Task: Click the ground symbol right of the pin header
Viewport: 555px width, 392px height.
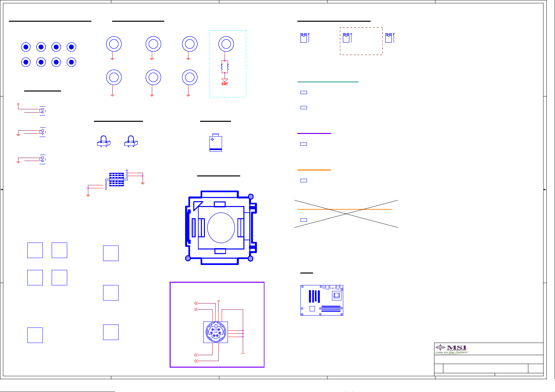Action: click(143, 183)
